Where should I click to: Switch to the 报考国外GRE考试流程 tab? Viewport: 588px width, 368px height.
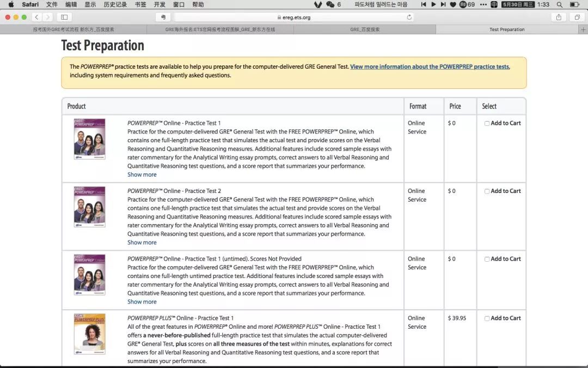coord(73,29)
